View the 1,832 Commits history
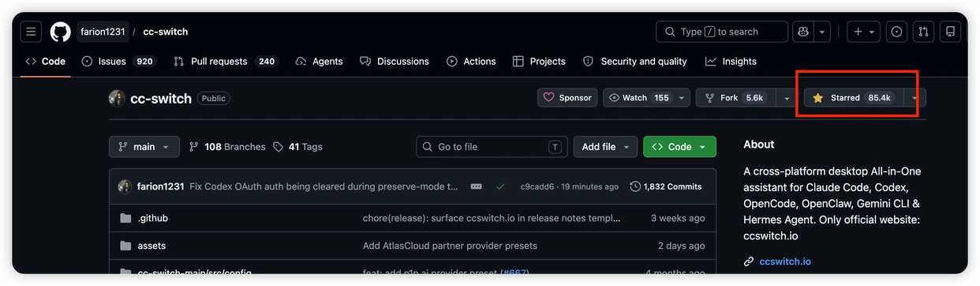The image size is (980, 286). click(x=666, y=186)
